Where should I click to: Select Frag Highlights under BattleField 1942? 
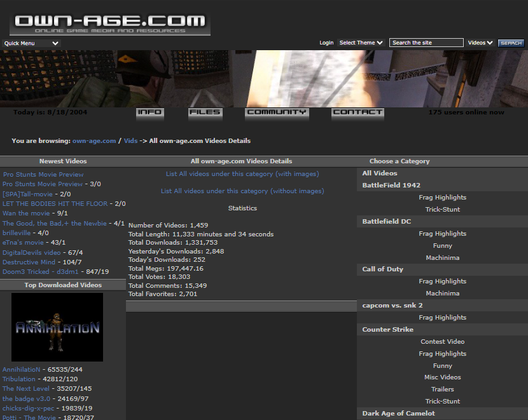(443, 198)
